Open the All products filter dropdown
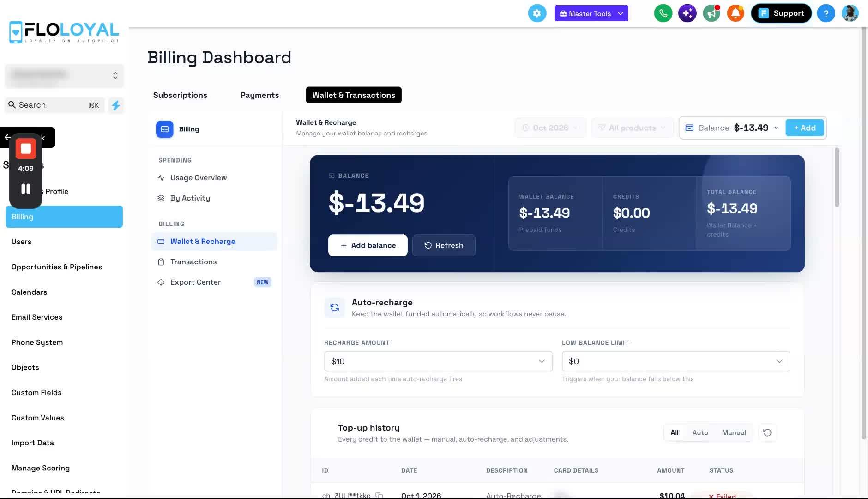Viewport: 868px width, 499px height. coord(632,128)
